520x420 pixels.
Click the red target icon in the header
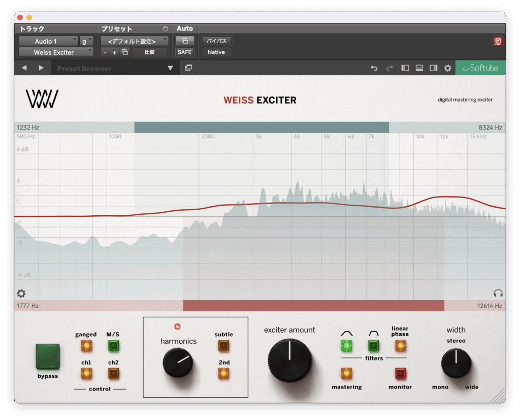pos(498,41)
